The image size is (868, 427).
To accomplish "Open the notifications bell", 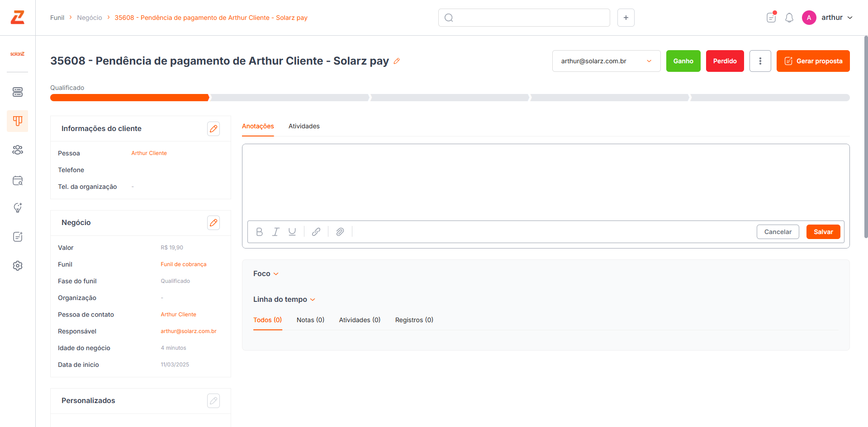I will pos(789,18).
